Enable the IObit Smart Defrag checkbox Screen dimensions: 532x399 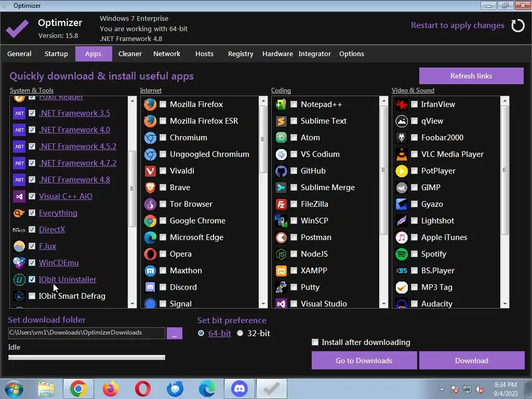pos(32,296)
